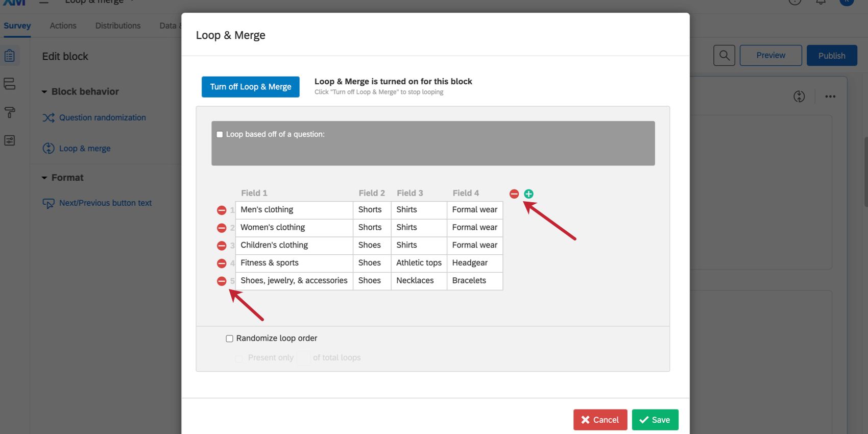The height and width of the screenshot is (434, 868).
Task: Open Survey flow icon in left sidebar
Action: (x=10, y=84)
